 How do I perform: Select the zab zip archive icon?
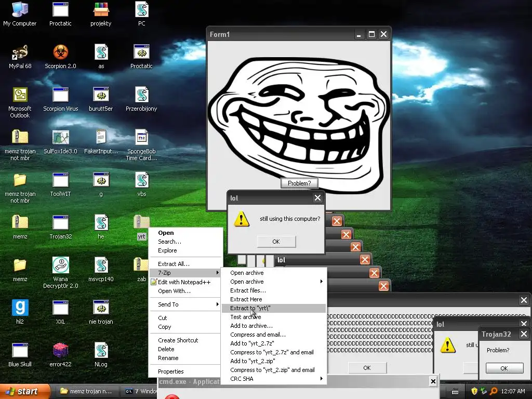click(141, 270)
